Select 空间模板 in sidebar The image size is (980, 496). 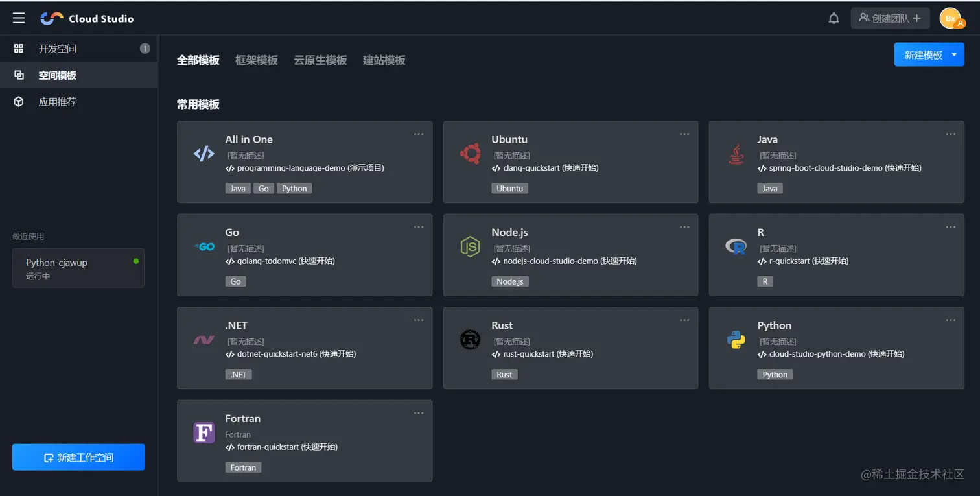click(x=79, y=75)
